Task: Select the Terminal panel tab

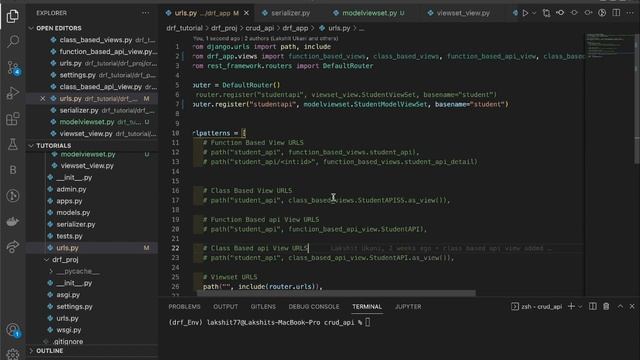Action: click(x=367, y=307)
